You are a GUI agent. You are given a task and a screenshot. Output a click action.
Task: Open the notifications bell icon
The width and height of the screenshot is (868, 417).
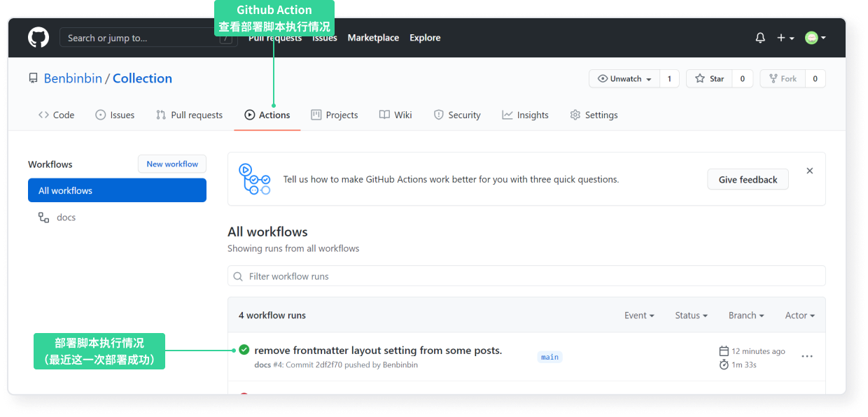760,38
